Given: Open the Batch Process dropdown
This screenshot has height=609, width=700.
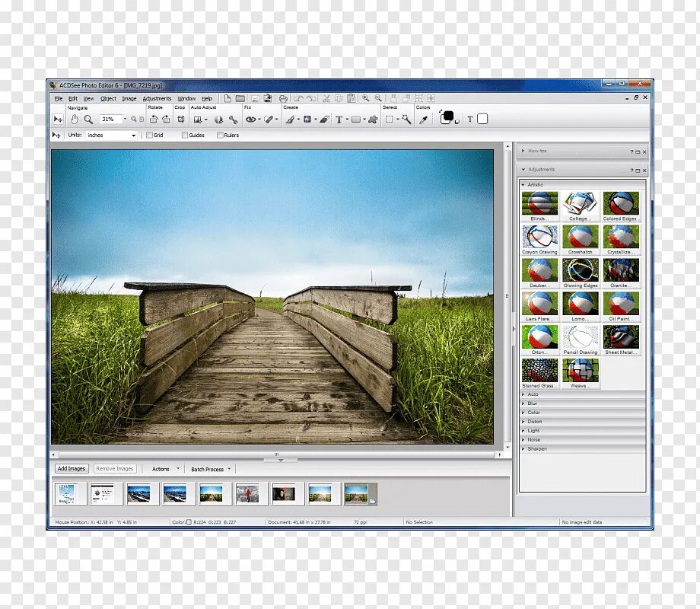Looking at the screenshot, I should 211,469.
